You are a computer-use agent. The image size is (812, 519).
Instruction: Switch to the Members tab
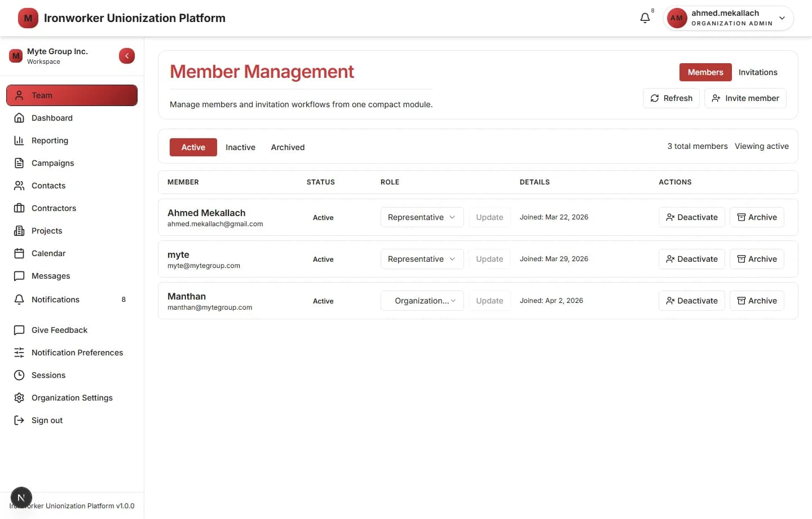tap(705, 72)
